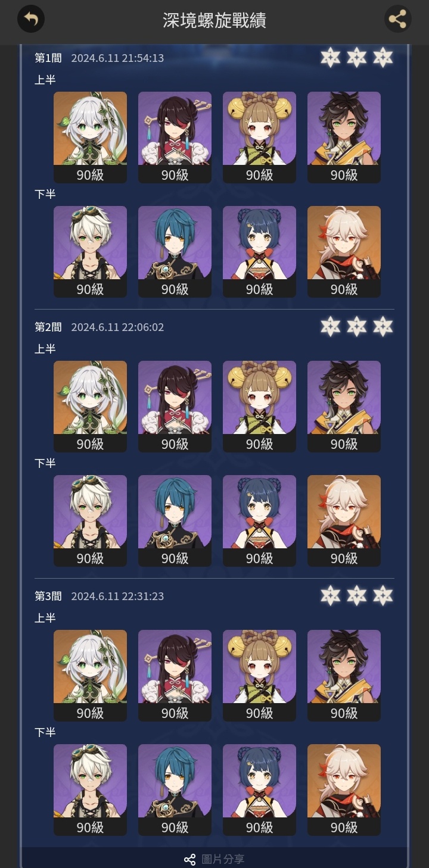The height and width of the screenshot is (868, 429).
Task: Tap Zhongli portrait in Chamber 1 first half
Action: pyautogui.click(x=344, y=138)
